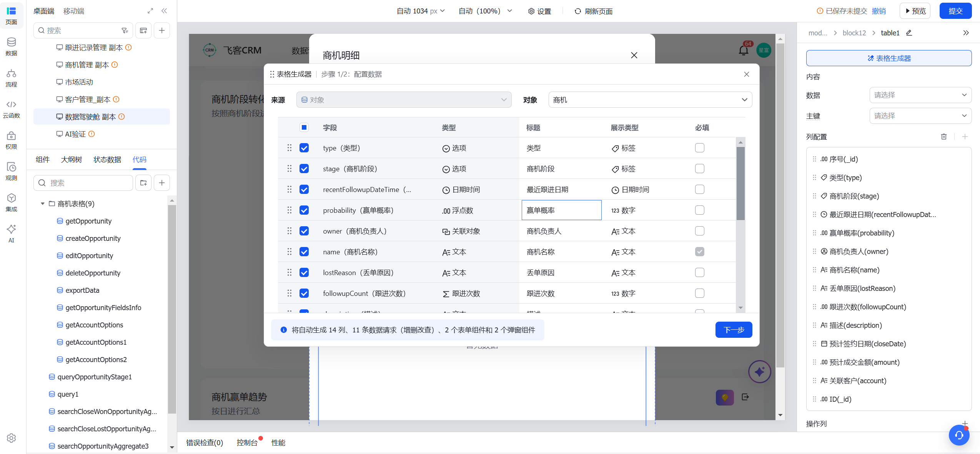The width and height of the screenshot is (980, 454).
Task: Click the delete icon beside 列配置
Action: click(943, 137)
